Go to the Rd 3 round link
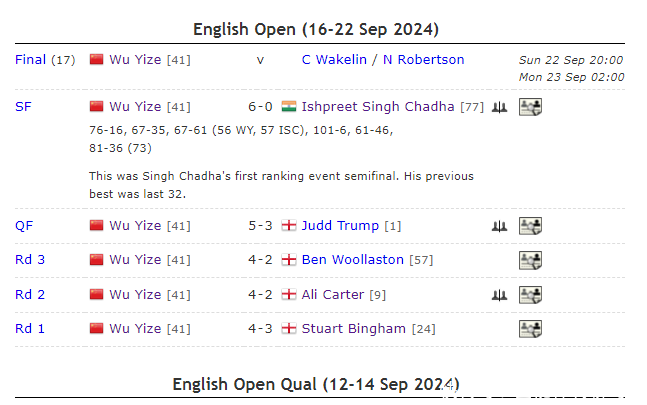 pyautogui.click(x=31, y=260)
